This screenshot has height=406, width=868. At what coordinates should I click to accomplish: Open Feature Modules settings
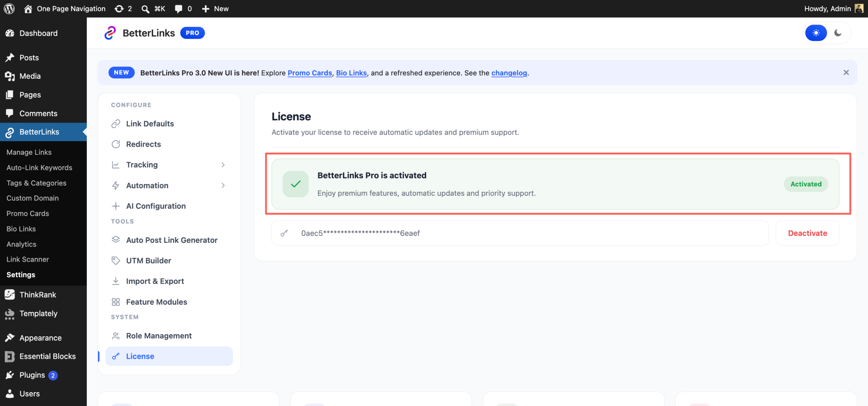click(169, 302)
